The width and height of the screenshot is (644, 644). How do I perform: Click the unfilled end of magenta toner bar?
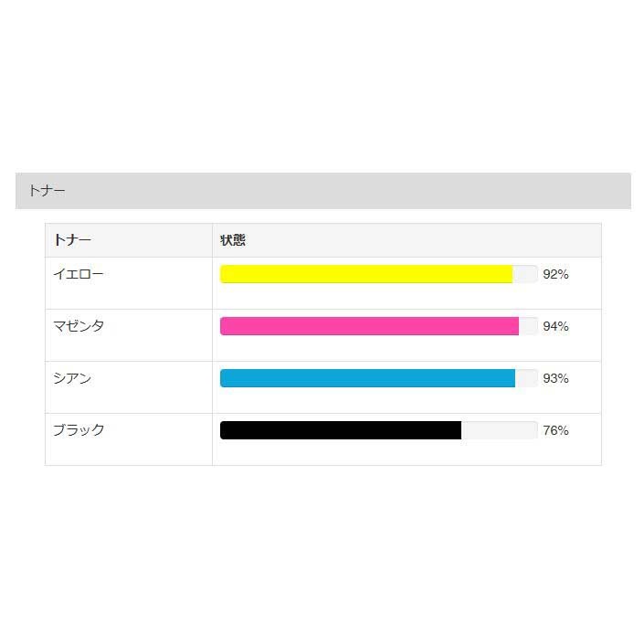point(528,326)
